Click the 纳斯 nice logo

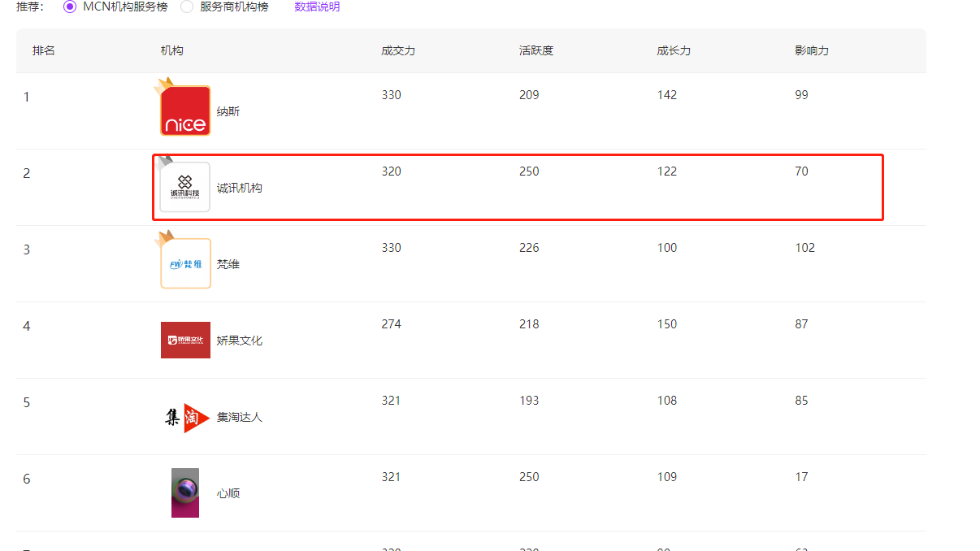(x=185, y=111)
